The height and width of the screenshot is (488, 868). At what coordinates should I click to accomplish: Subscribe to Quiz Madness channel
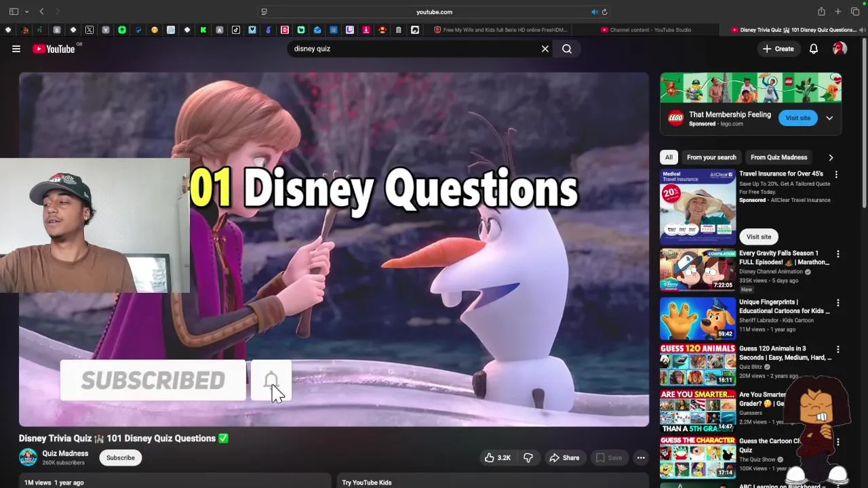coord(121,457)
